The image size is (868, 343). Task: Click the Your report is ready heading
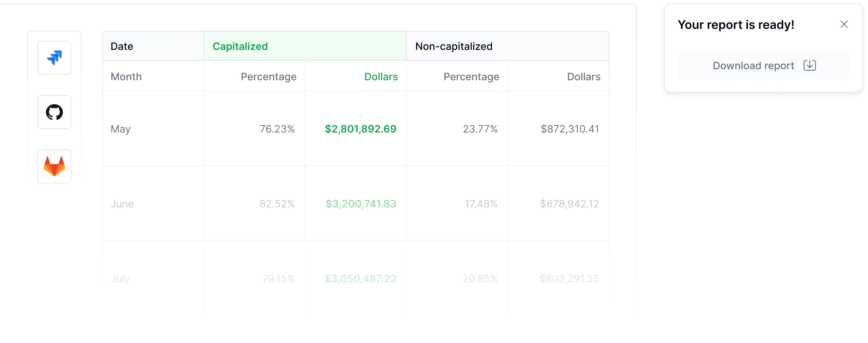point(736,25)
